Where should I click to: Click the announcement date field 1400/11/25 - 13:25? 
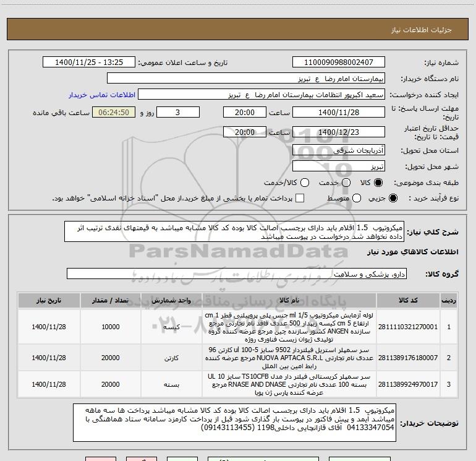coord(89,62)
